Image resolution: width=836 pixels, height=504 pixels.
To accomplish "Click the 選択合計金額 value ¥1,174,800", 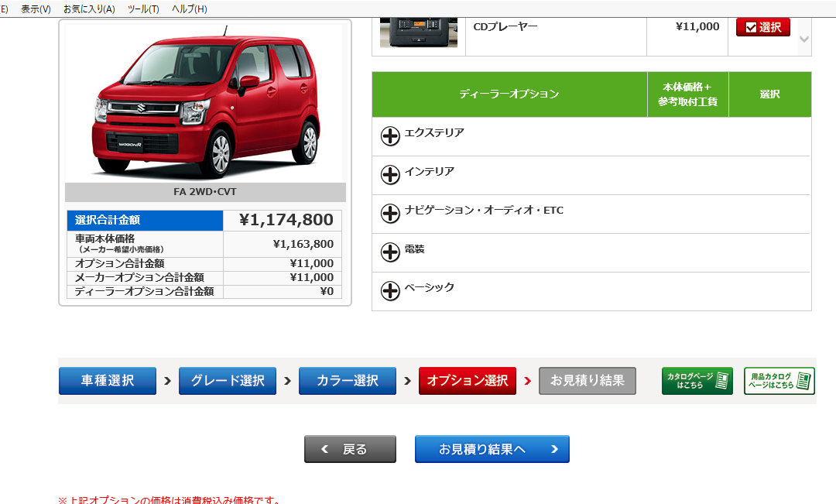I will [286, 220].
